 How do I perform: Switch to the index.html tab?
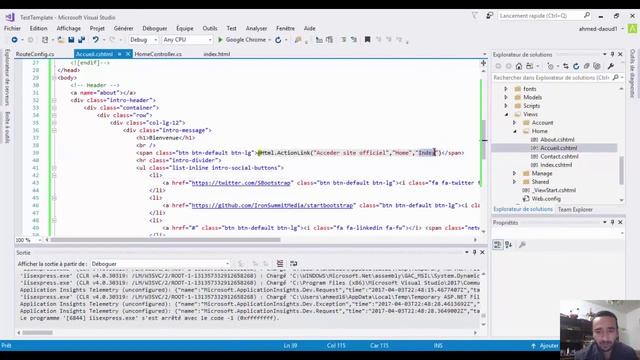216,54
